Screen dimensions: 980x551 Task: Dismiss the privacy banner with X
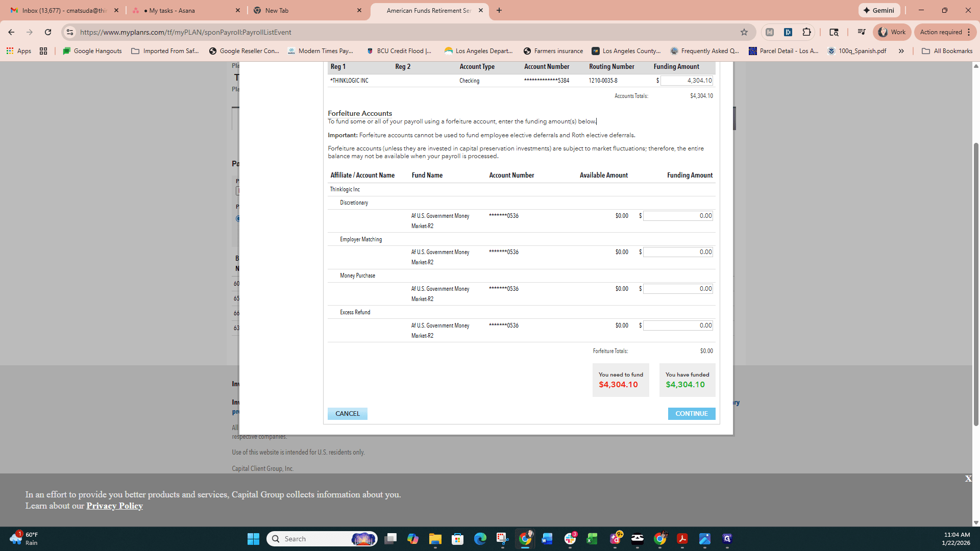[968, 479]
